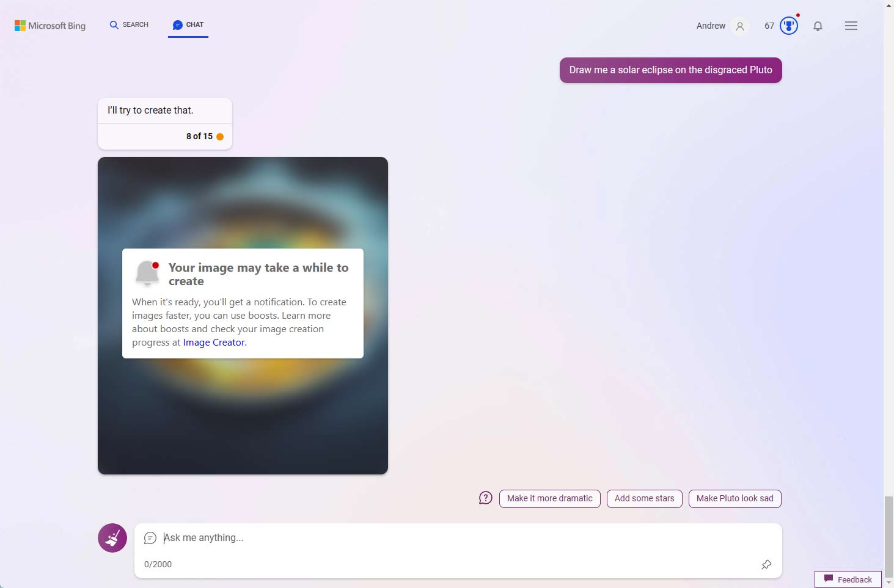894x588 pixels.
Task: Open the hamburger menu
Action: pos(851,26)
